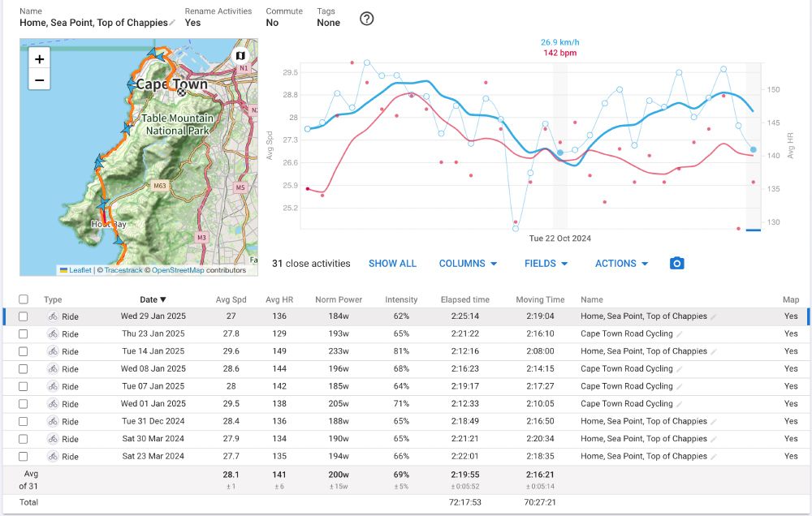Sort by Elapsed time column header
The image size is (812, 516).
(x=465, y=299)
